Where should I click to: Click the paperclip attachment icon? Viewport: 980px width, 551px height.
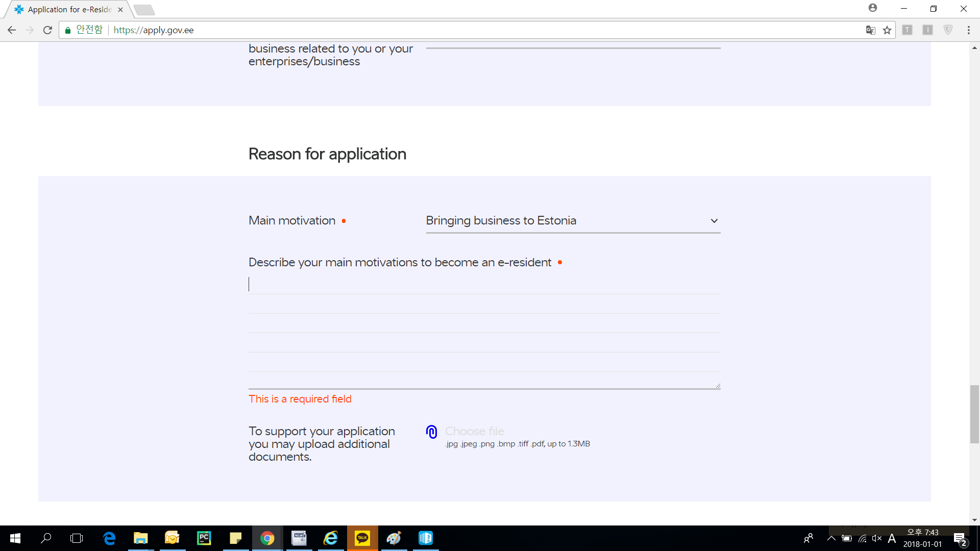coord(432,432)
